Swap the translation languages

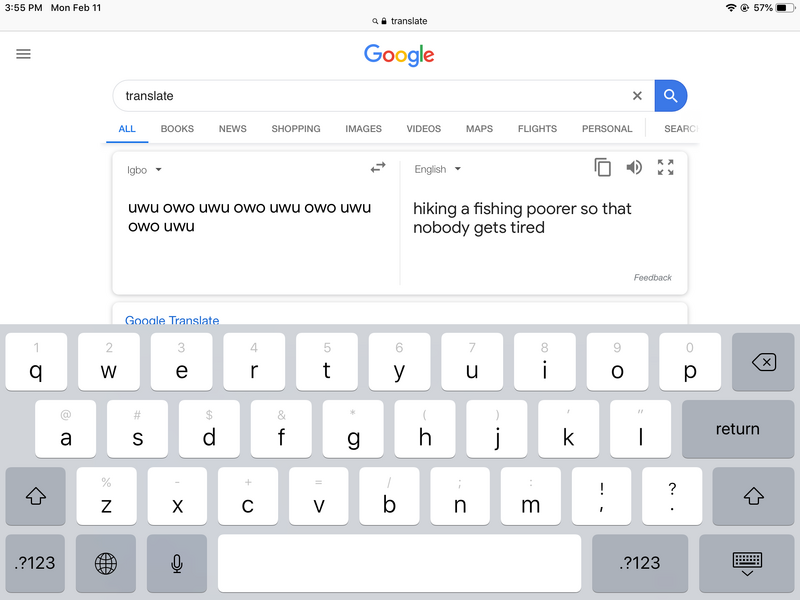[x=378, y=167]
